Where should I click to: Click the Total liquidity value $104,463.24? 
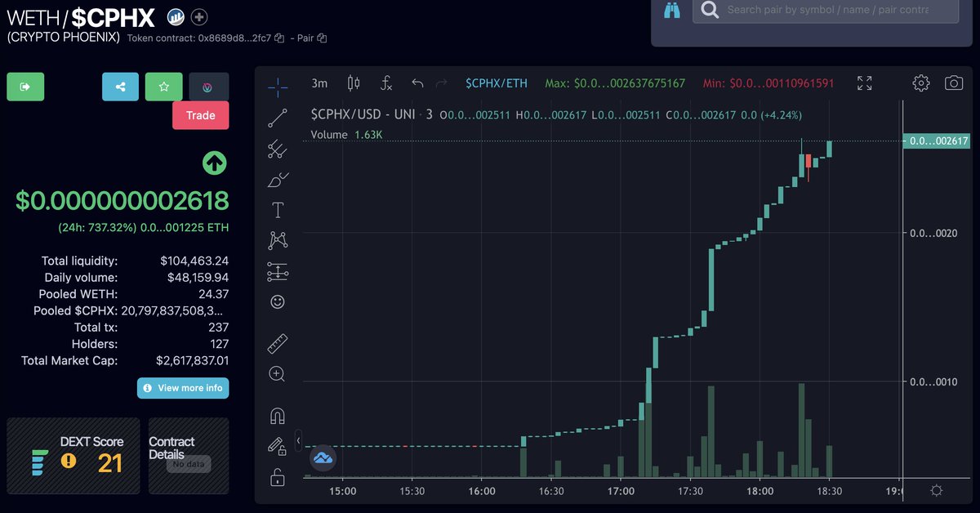[x=194, y=261]
